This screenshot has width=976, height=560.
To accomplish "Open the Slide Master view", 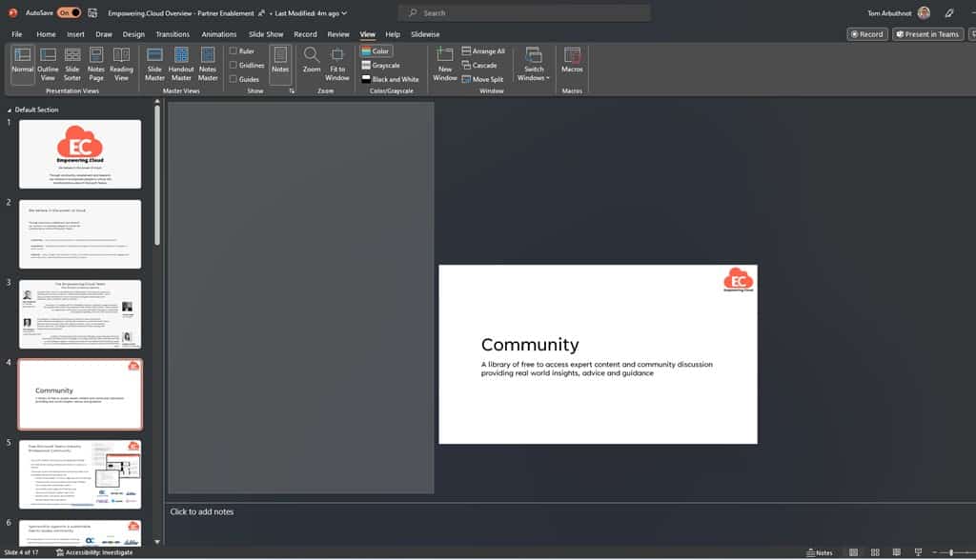I will (x=154, y=65).
